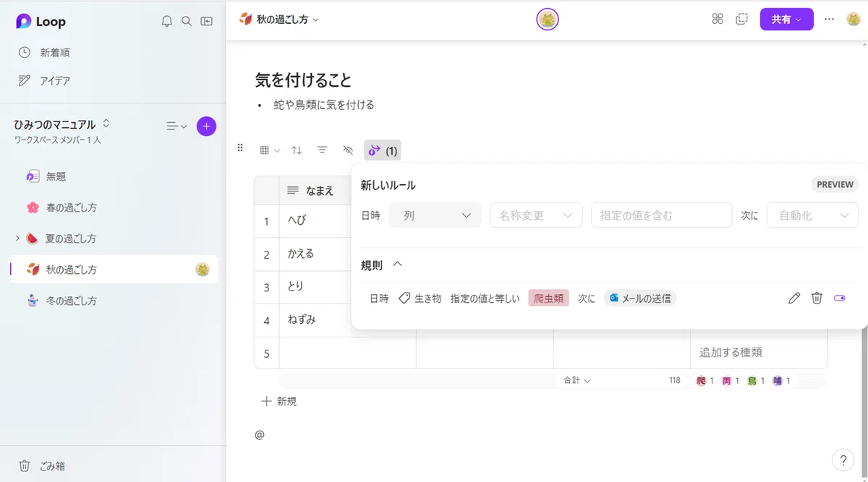The image size is (868, 482).
Task: Click 哺 1 count badge
Action: pos(781,380)
